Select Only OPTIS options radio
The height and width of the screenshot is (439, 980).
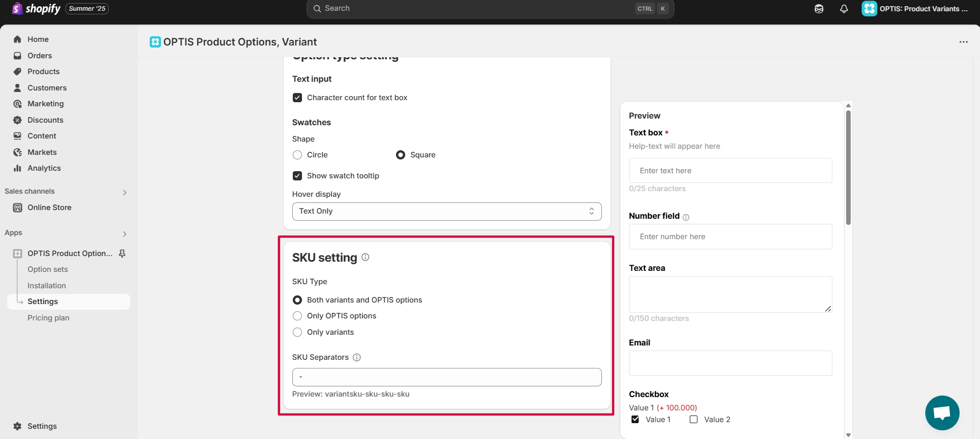click(297, 316)
